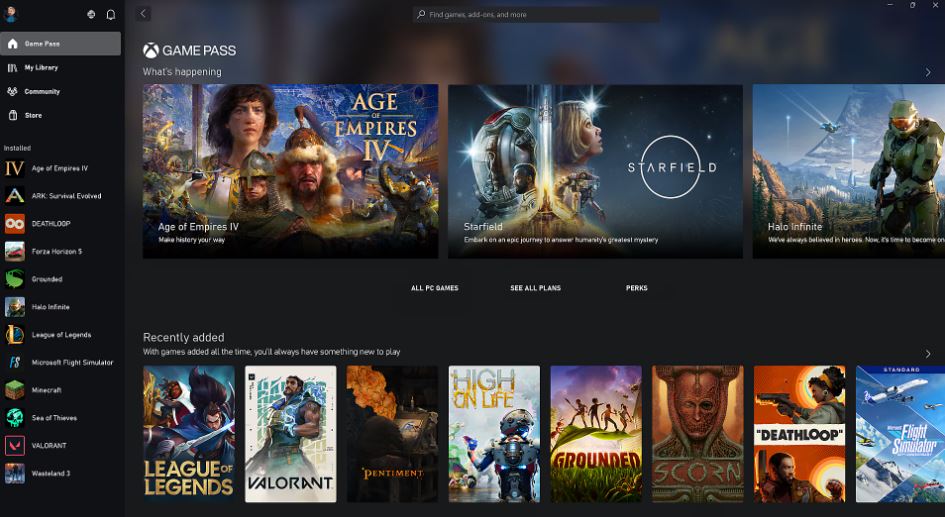The image size is (945, 517).
Task: Click the Wasteland 3 sidebar icon
Action: click(14, 473)
